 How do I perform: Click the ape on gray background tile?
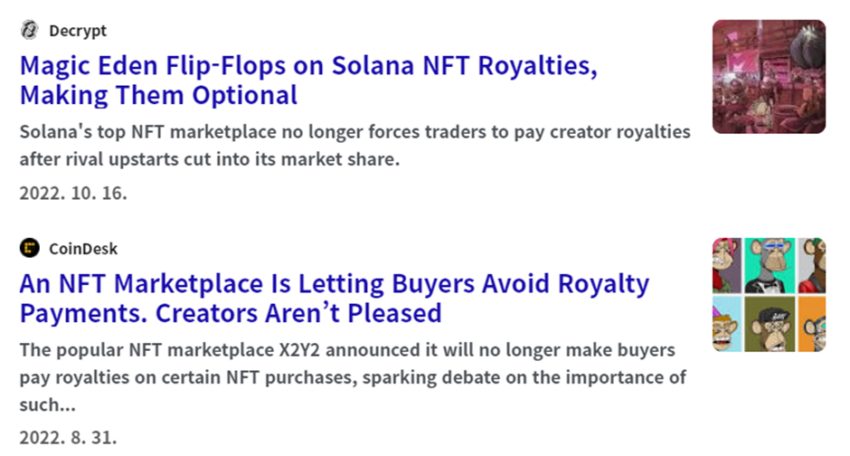click(812, 265)
